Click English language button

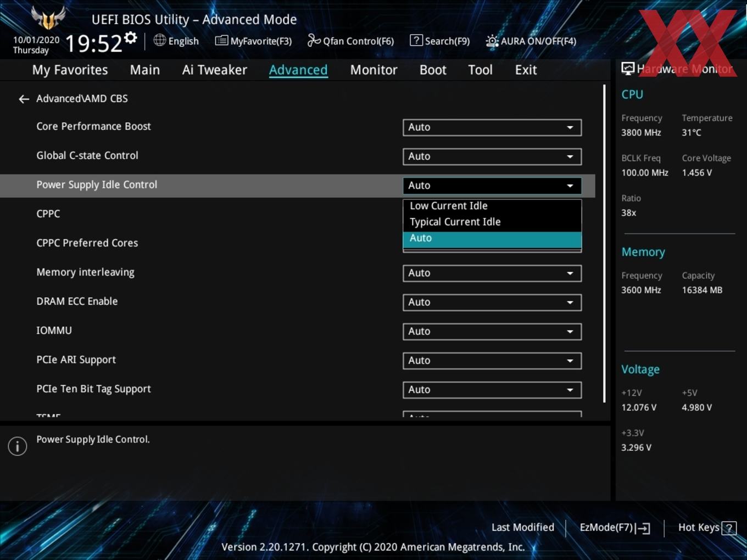point(183,41)
